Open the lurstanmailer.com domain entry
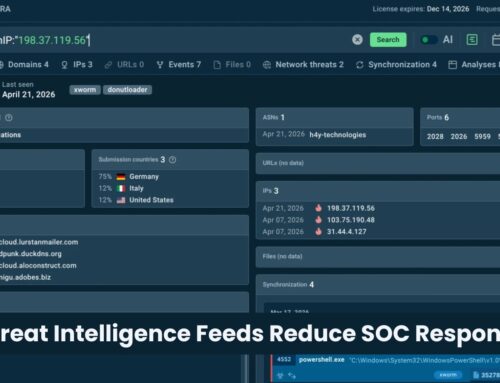 39,242
